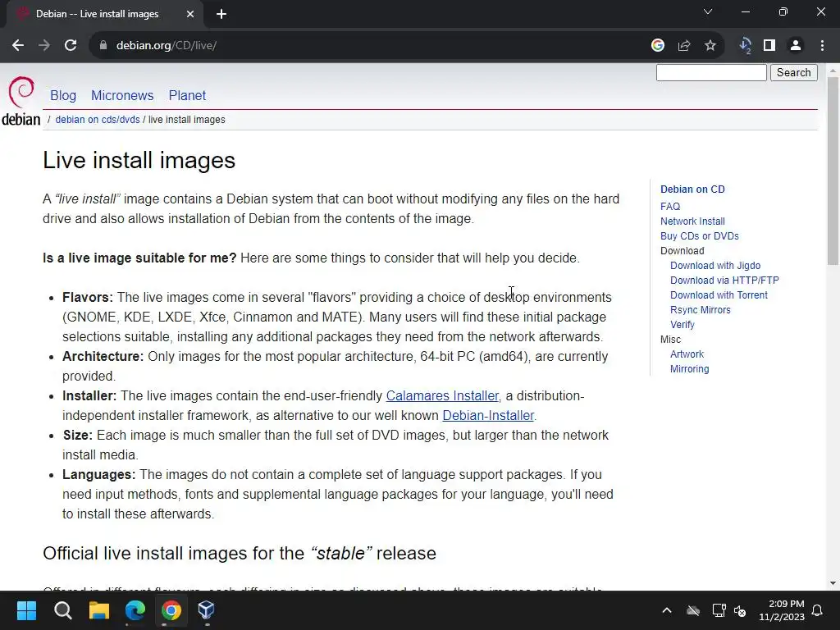This screenshot has height=630, width=840.
Task: Open the Debian on CD sidebar link
Action: (692, 189)
